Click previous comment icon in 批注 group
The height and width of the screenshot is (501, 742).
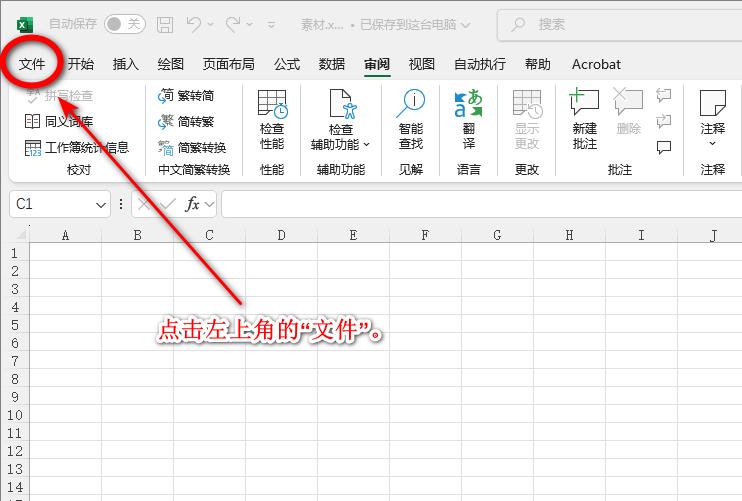(x=663, y=95)
